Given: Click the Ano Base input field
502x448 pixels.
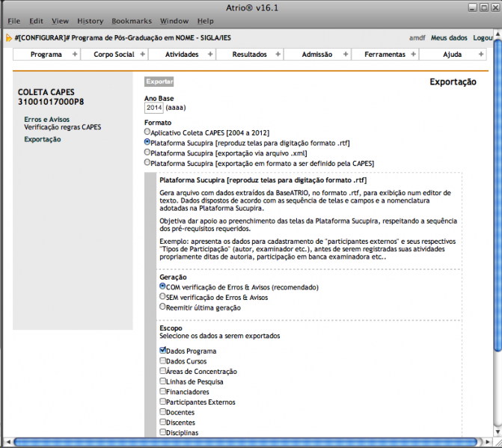Looking at the screenshot, I should tap(154, 108).
